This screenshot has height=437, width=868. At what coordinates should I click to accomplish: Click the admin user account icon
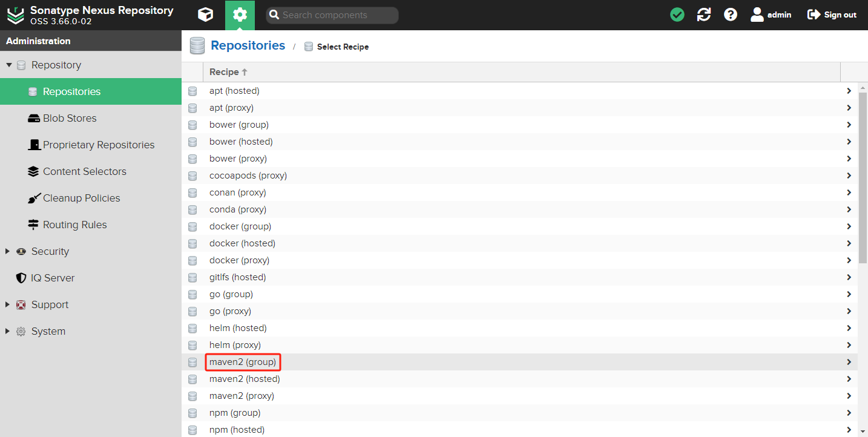757,15
